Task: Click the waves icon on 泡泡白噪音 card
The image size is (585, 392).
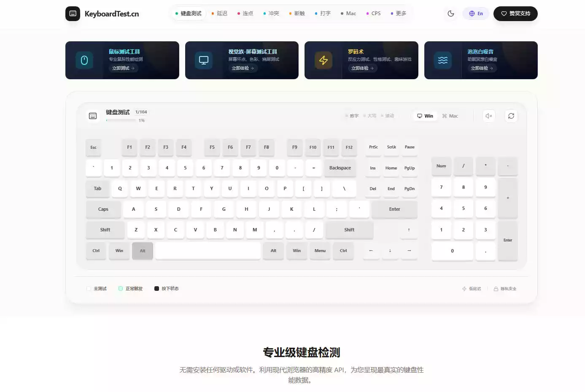Action: (x=443, y=60)
